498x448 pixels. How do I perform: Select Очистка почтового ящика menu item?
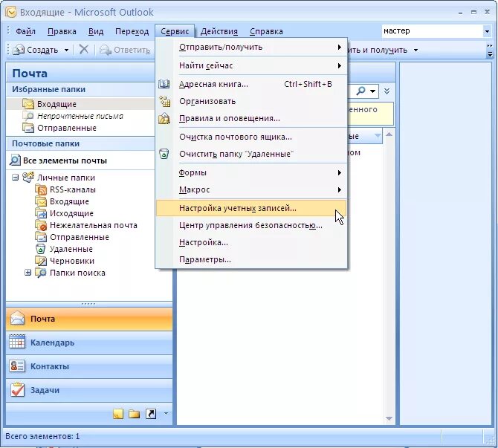click(x=251, y=137)
